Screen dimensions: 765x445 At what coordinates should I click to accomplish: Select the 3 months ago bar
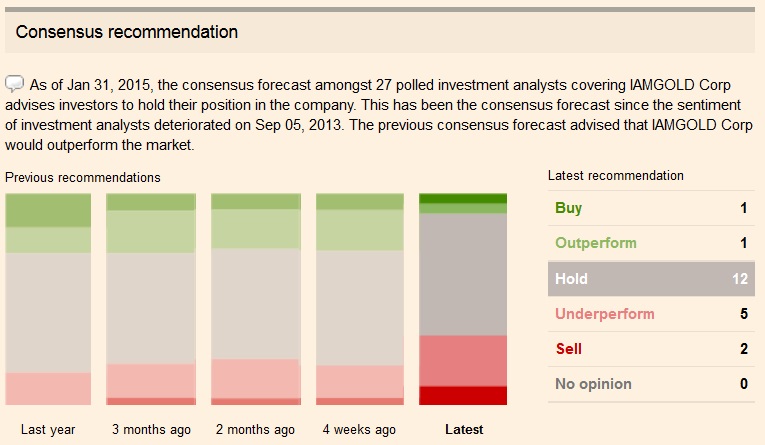click(151, 299)
